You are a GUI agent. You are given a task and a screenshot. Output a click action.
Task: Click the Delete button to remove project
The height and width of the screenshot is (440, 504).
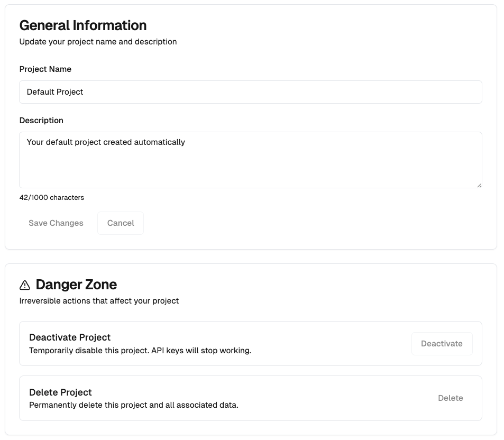(450, 398)
